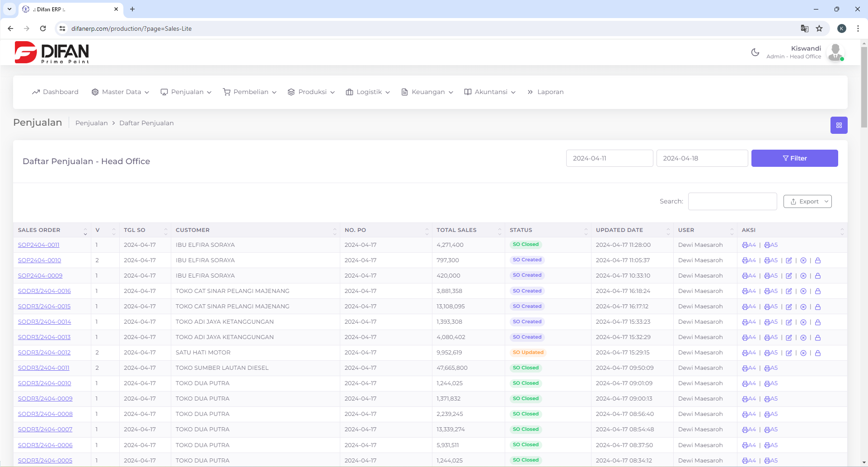Click end date field 2024-04-18
This screenshot has width=868, height=467.
[702, 158]
